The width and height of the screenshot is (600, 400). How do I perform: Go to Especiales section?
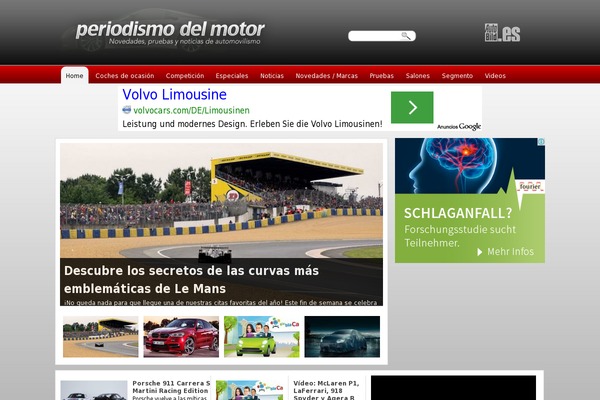(x=232, y=76)
